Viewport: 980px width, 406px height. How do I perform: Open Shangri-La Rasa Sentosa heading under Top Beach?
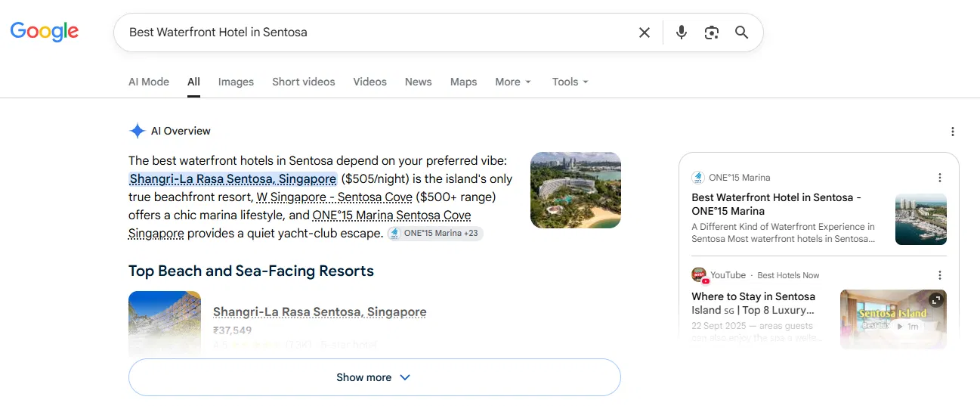[x=320, y=311]
